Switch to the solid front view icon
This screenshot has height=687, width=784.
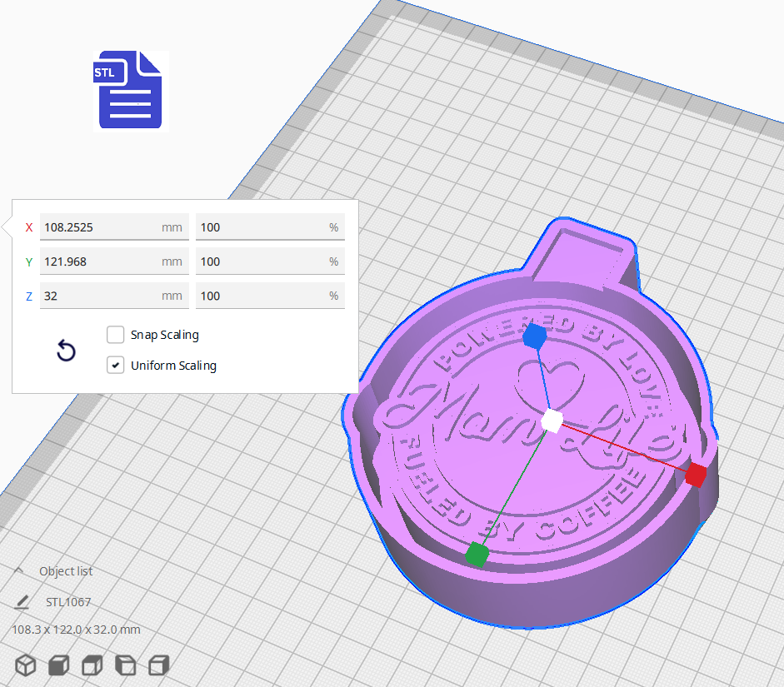point(58,665)
